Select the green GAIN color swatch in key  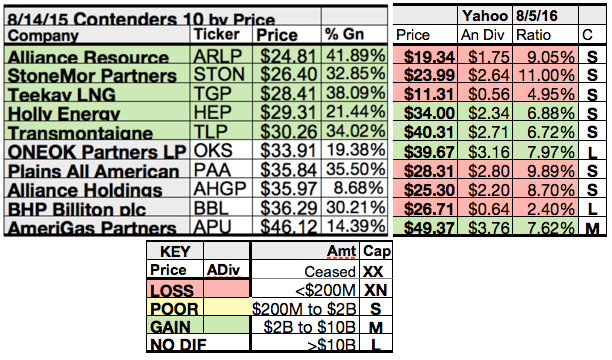coord(227,325)
